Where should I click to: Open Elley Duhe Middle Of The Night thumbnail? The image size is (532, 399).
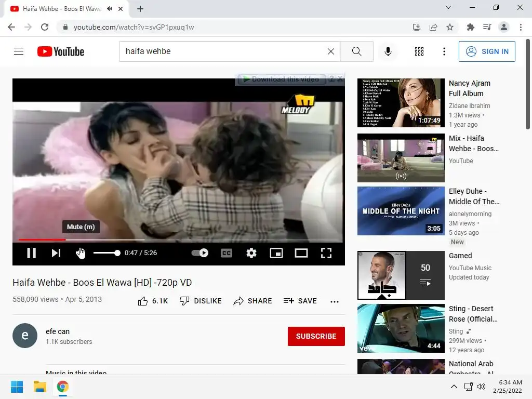pyautogui.click(x=401, y=211)
